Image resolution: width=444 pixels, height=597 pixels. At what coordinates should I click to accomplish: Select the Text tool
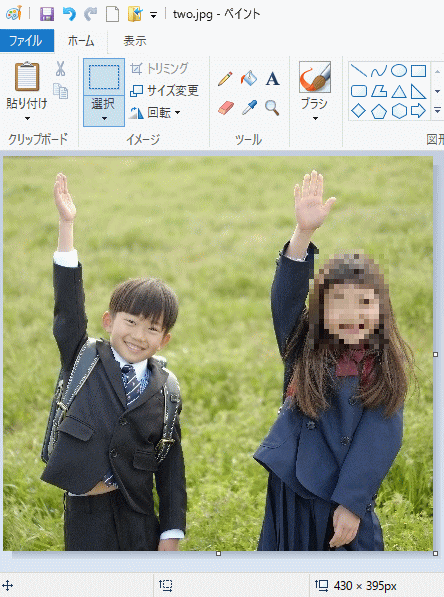point(272,79)
